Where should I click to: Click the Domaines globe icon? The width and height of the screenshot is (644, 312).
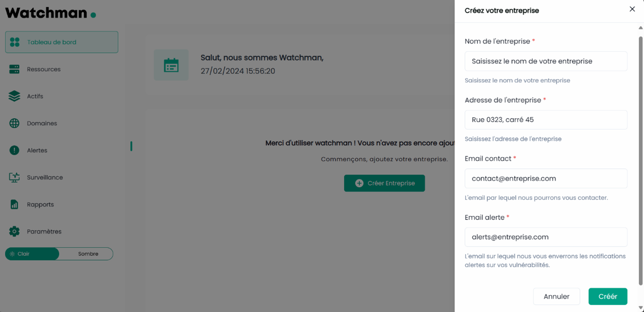pos(14,123)
